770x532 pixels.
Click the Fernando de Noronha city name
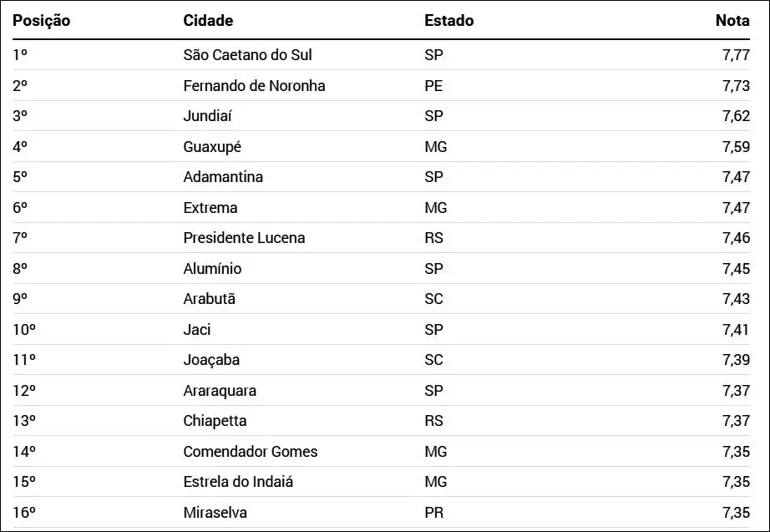(x=254, y=86)
